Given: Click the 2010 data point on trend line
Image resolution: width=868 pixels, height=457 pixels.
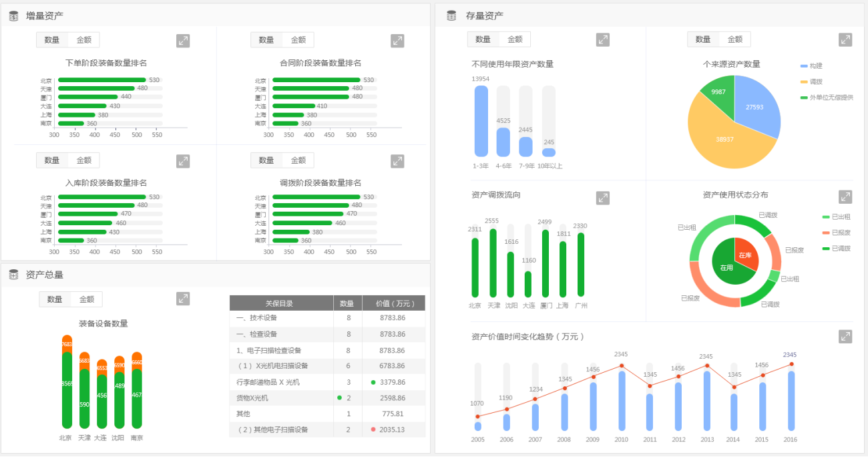Looking at the screenshot, I should [x=622, y=365].
